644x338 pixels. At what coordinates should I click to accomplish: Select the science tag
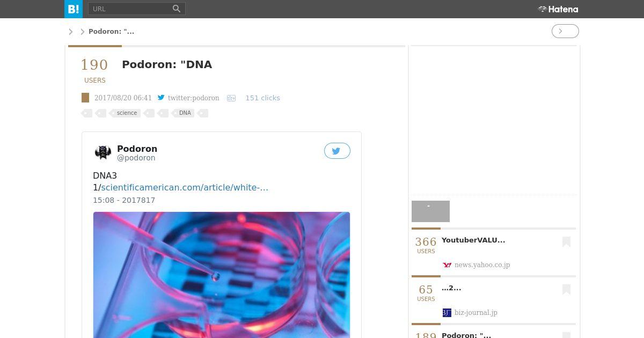pyautogui.click(x=127, y=113)
